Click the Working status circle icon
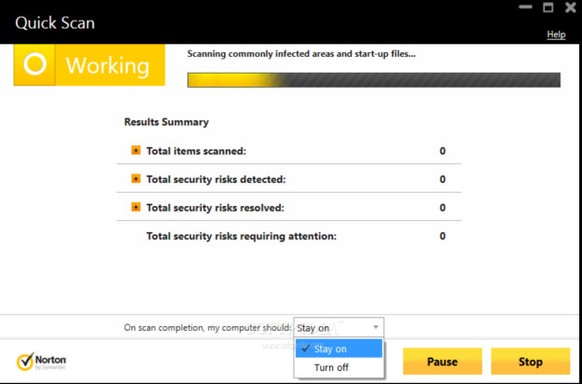 pyautogui.click(x=35, y=65)
